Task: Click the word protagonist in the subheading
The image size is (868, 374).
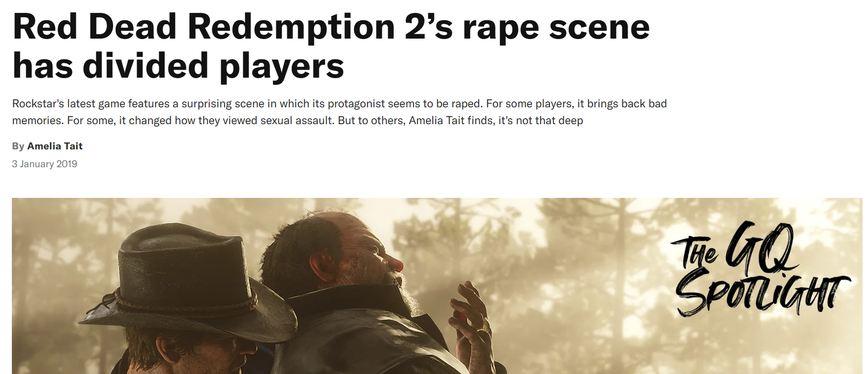Action: click(x=356, y=103)
